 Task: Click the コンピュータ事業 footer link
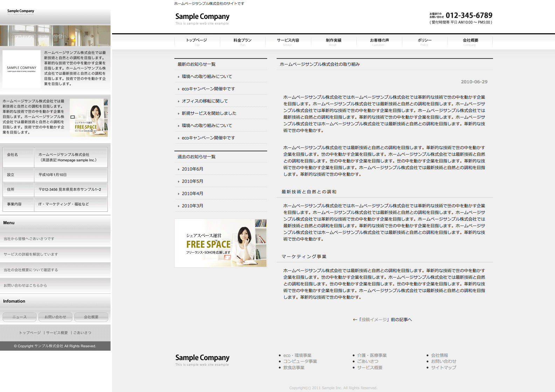(300, 361)
